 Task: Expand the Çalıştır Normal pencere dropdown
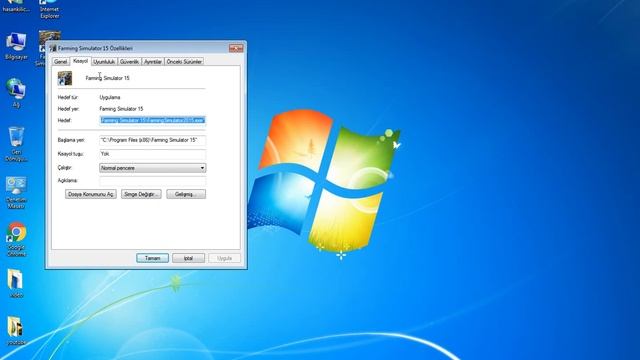(x=152, y=168)
